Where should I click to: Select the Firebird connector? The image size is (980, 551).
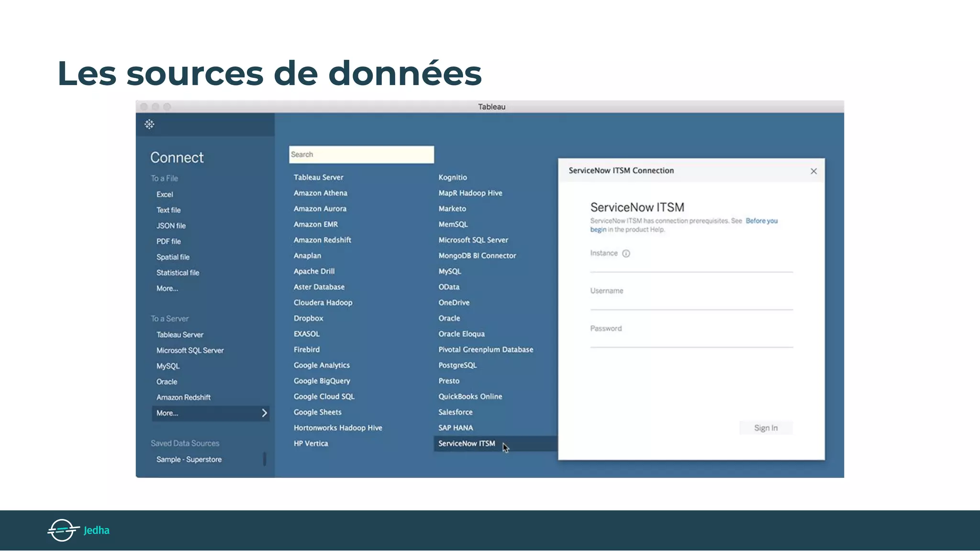click(x=307, y=350)
